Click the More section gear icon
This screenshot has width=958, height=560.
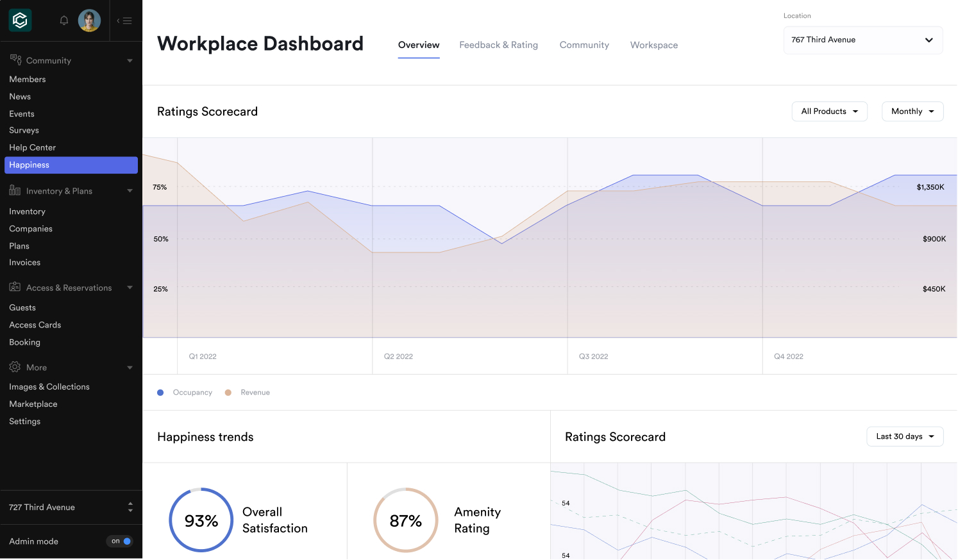click(15, 366)
